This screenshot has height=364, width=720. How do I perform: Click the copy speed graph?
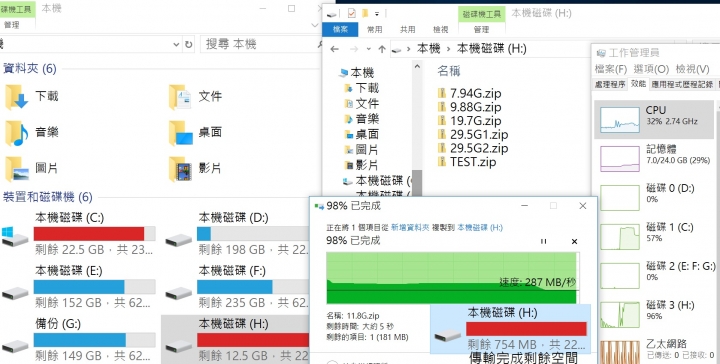click(452, 278)
